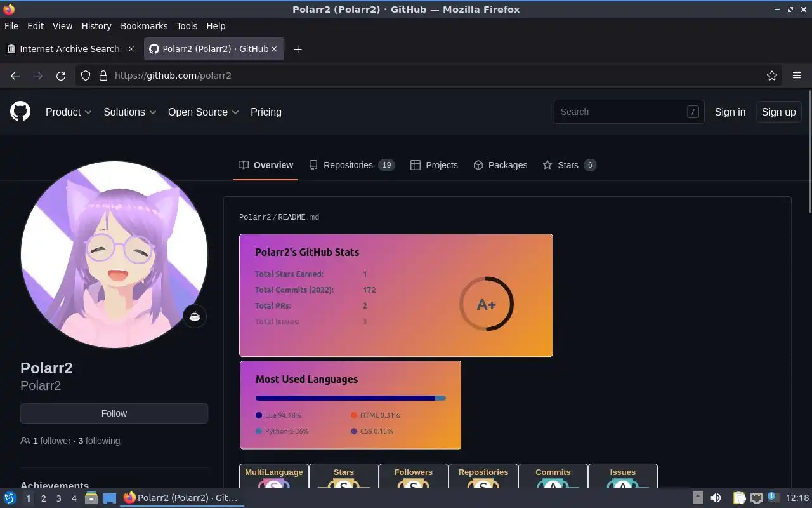The image size is (812, 508).
Task: Click the 1 follower link
Action: point(52,441)
